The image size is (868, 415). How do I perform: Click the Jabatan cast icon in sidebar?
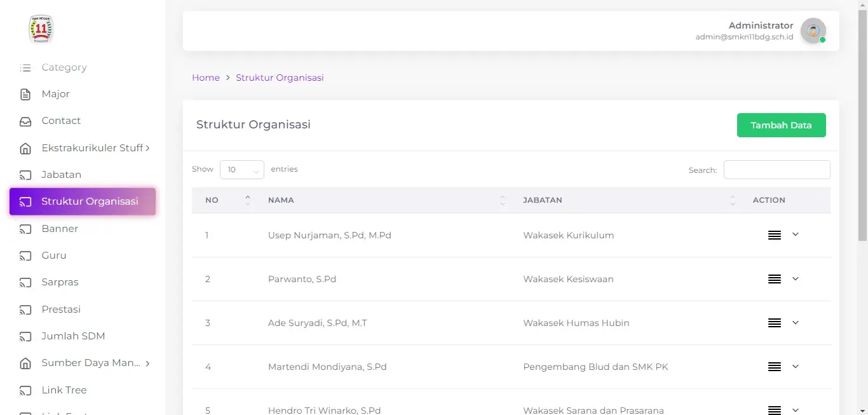(25, 175)
